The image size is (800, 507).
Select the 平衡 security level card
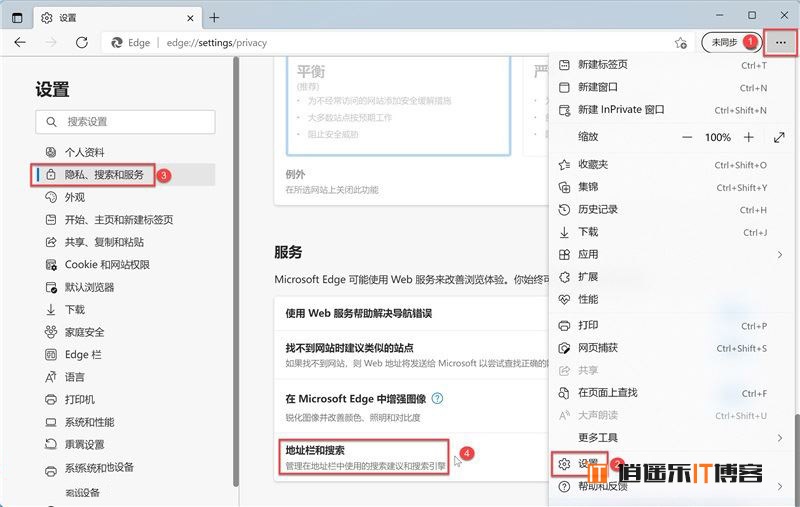coord(398,105)
